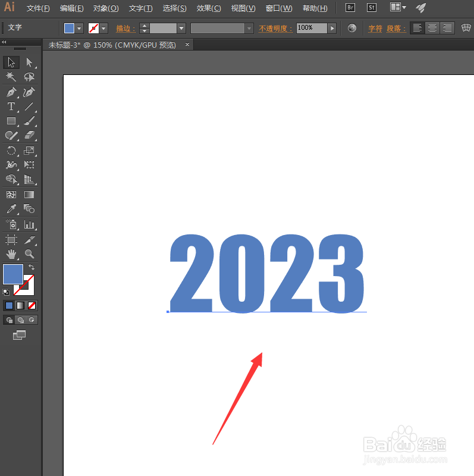
Task: Select the Scale tool
Action: click(x=29, y=151)
